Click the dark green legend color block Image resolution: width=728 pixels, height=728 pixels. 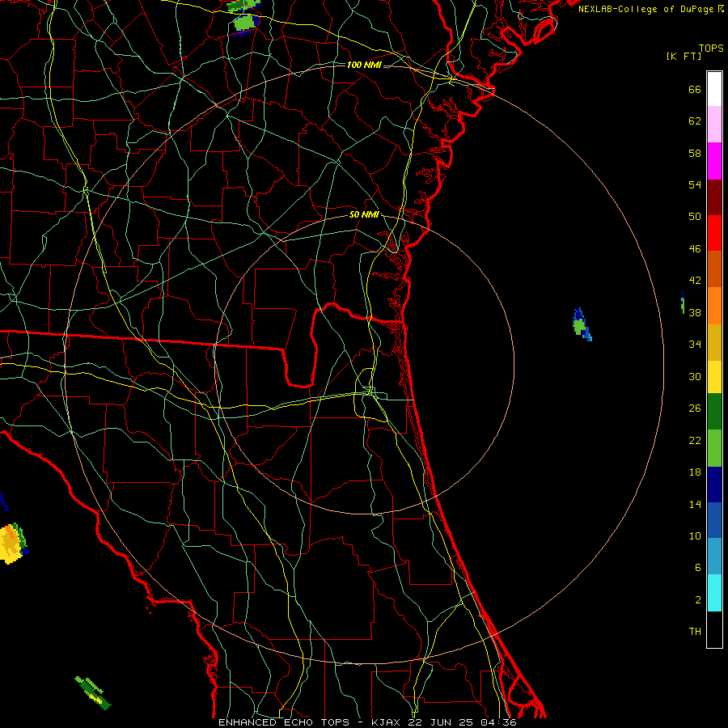[x=714, y=412]
